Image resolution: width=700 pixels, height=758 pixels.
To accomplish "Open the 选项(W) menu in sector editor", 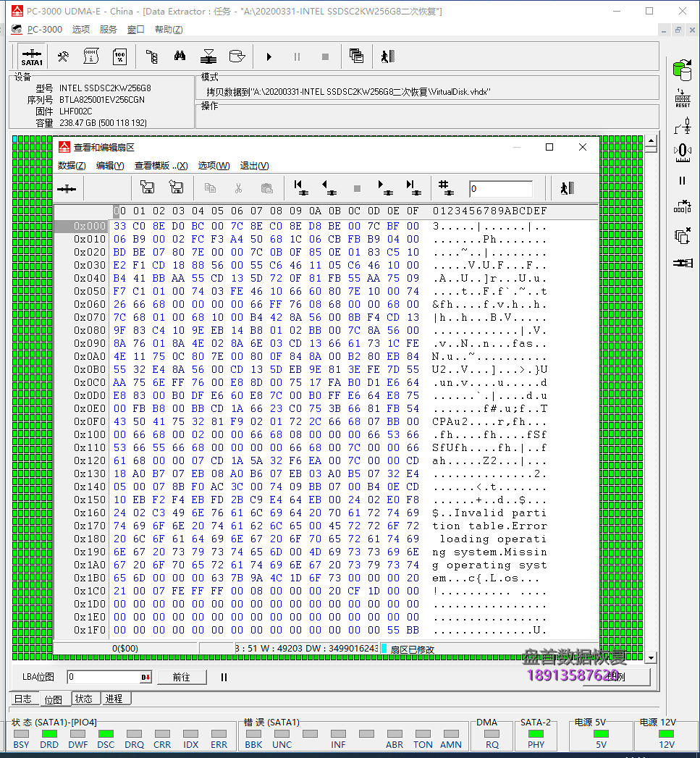I will (214, 166).
